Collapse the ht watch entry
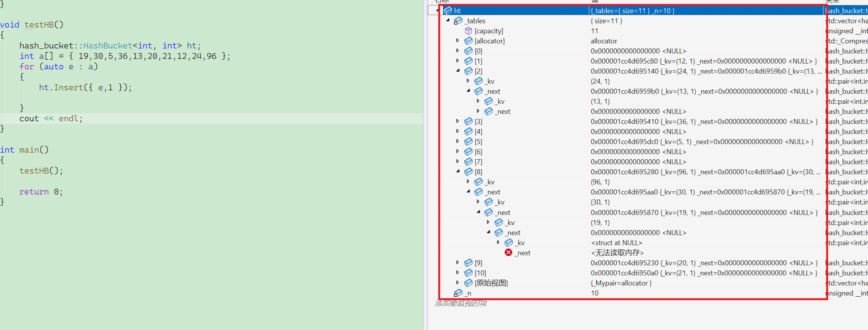868x330 pixels. 438,10
